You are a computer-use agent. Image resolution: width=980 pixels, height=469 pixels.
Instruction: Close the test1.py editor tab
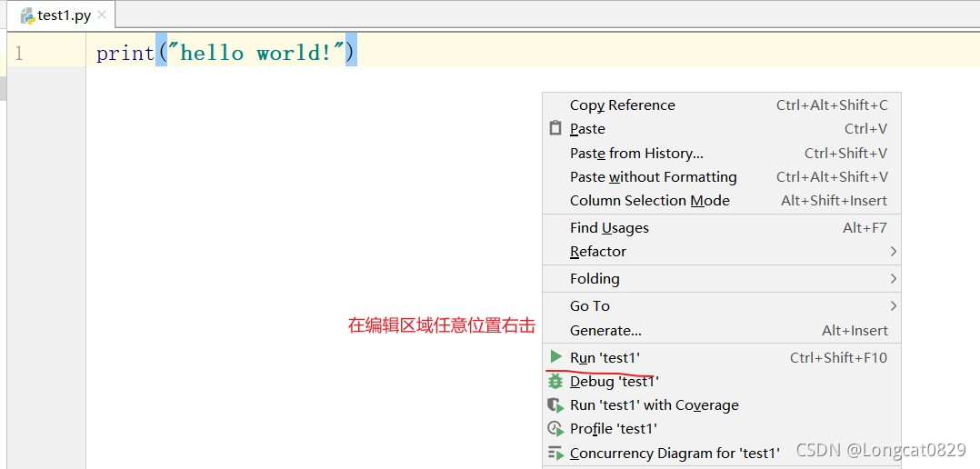point(103,15)
